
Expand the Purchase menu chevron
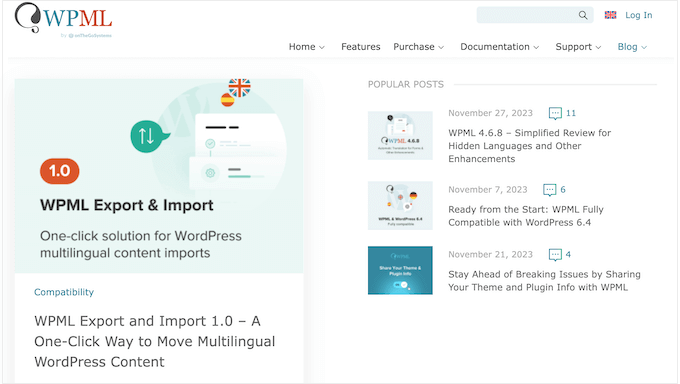click(441, 47)
